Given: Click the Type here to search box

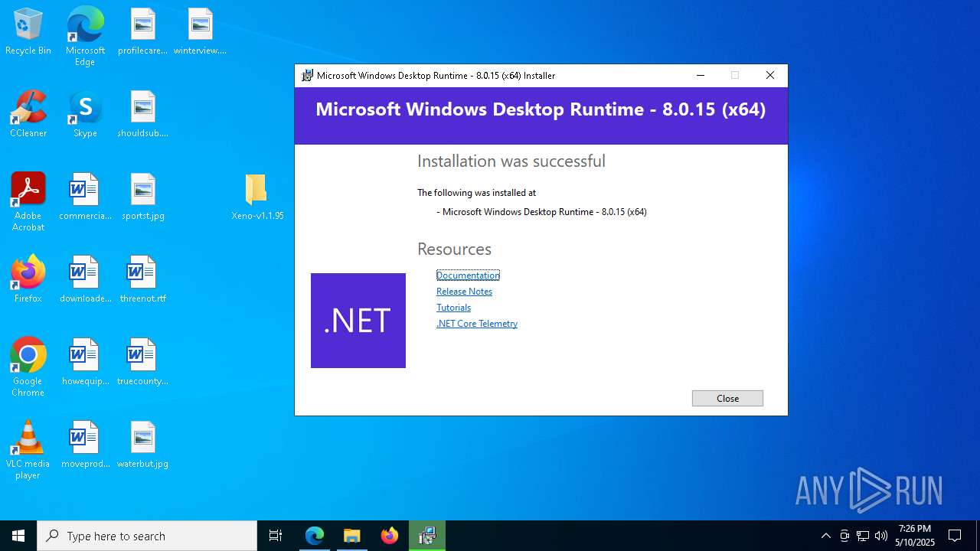Looking at the screenshot, I should click(147, 536).
